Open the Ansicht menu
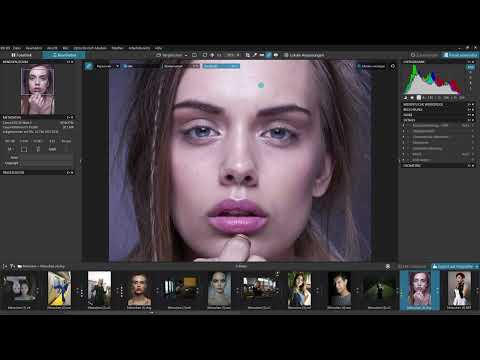This screenshot has height=360, width=480. (52, 48)
